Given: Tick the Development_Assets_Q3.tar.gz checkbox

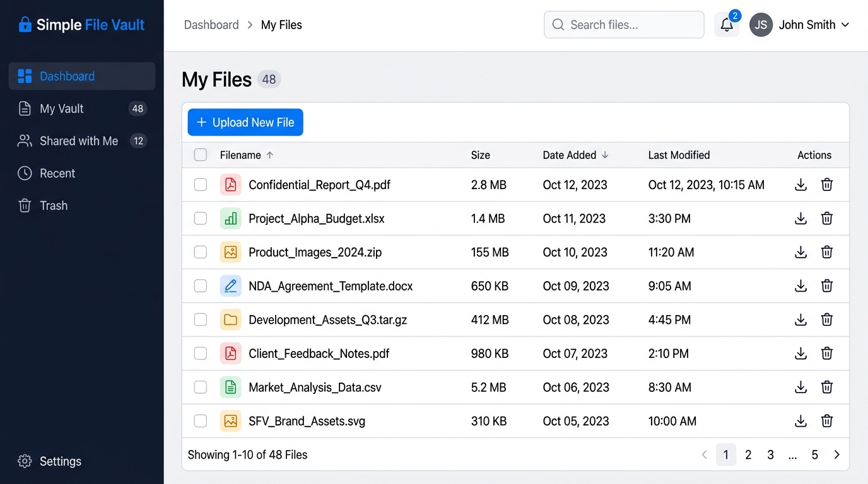Looking at the screenshot, I should pyautogui.click(x=201, y=320).
